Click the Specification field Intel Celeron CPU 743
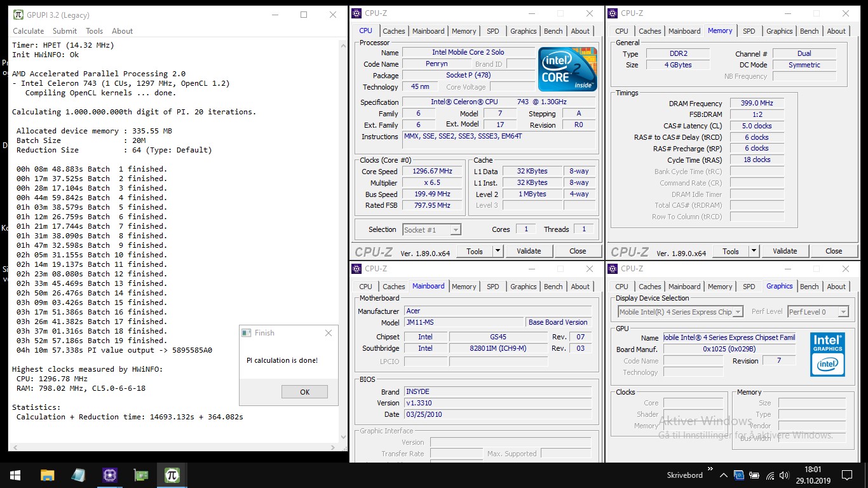868x488 pixels. (499, 102)
